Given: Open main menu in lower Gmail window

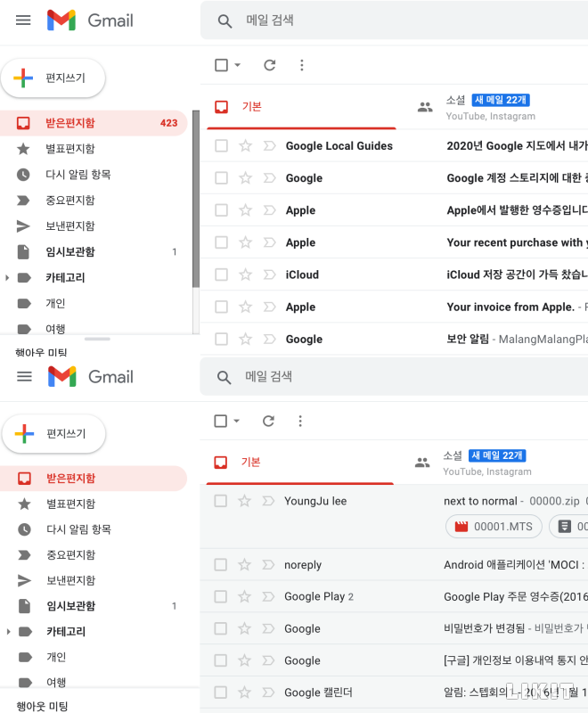Looking at the screenshot, I should [24, 376].
